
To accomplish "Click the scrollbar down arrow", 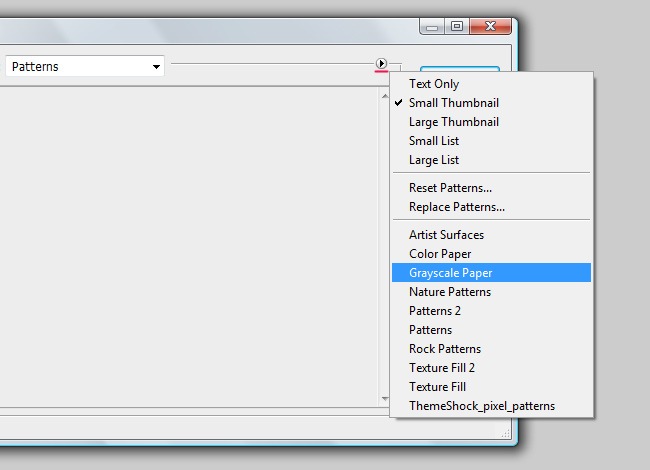I will 385,398.
